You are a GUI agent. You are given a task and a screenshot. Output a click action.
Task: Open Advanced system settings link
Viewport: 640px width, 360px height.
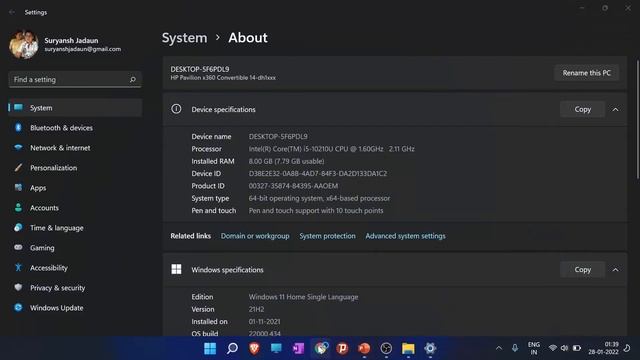405,236
